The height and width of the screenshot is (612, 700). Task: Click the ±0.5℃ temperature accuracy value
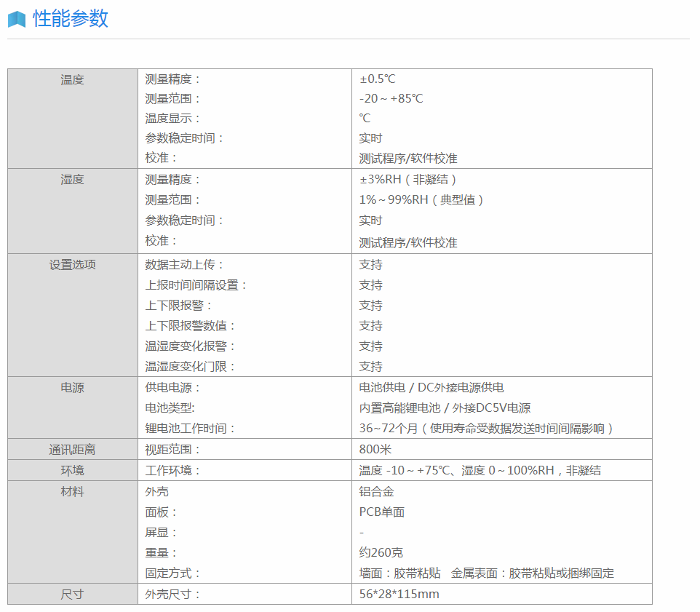pos(377,79)
